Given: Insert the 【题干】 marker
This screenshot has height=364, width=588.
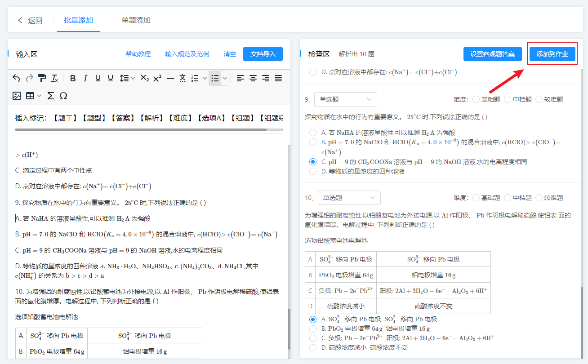Looking at the screenshot, I should 66,118.
